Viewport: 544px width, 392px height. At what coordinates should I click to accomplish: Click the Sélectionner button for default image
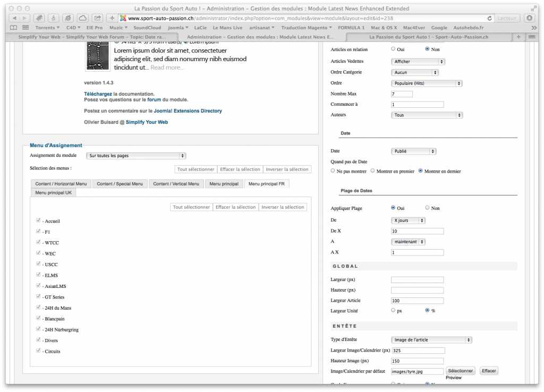tap(460, 371)
